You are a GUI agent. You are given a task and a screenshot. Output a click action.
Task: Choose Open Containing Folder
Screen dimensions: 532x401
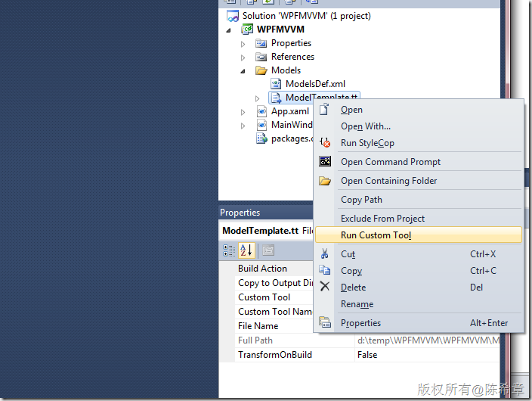pyautogui.click(x=419, y=181)
